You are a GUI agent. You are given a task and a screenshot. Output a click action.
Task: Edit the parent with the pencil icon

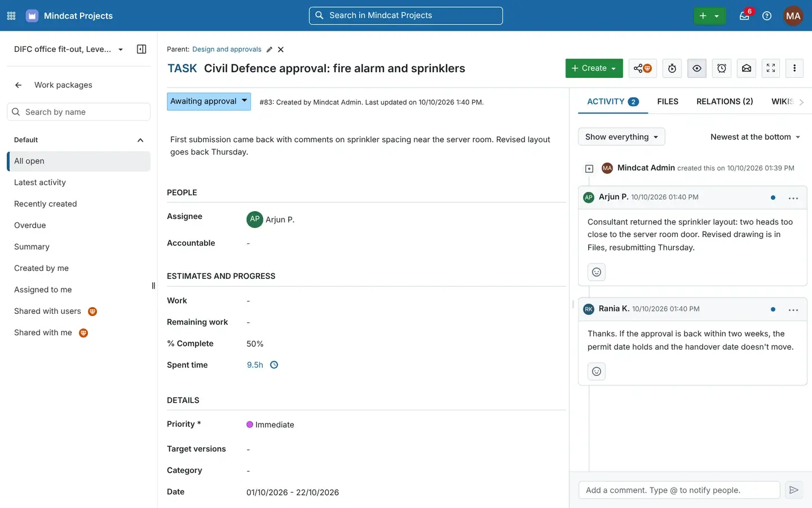270,50
